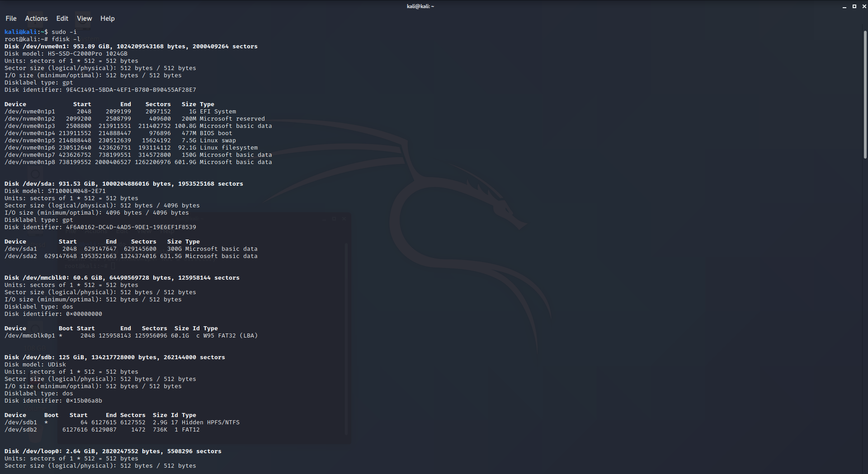Open the File menu
868x474 pixels.
(11, 19)
